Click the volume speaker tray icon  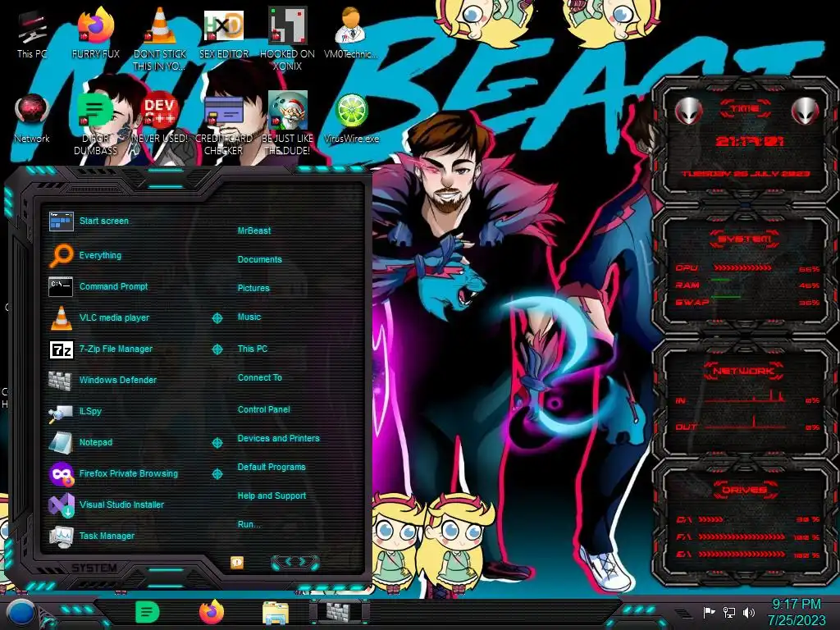coord(749,612)
